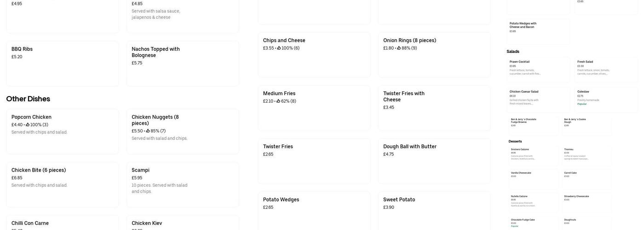Screen dimensions: 644x230
Task: Open the Scampi dish card
Action: point(183,184)
